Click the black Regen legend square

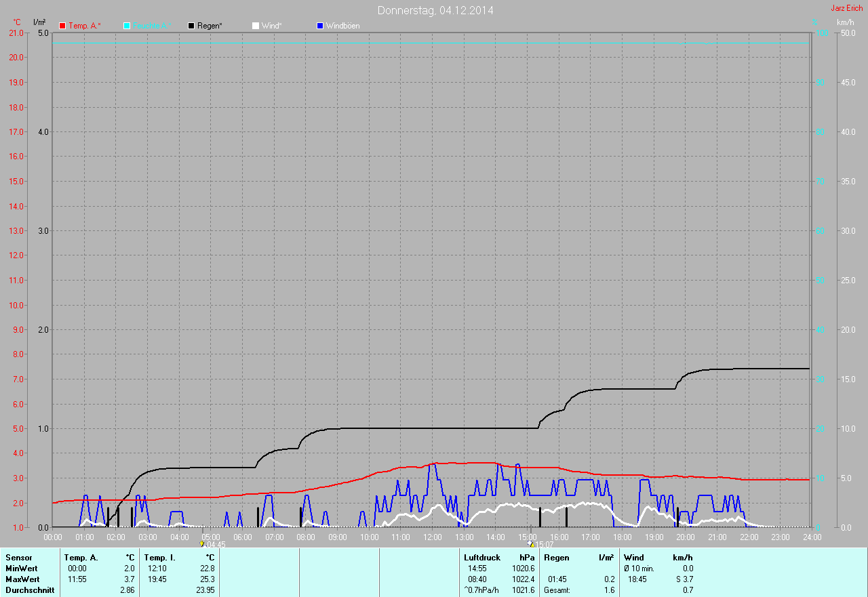pos(191,26)
